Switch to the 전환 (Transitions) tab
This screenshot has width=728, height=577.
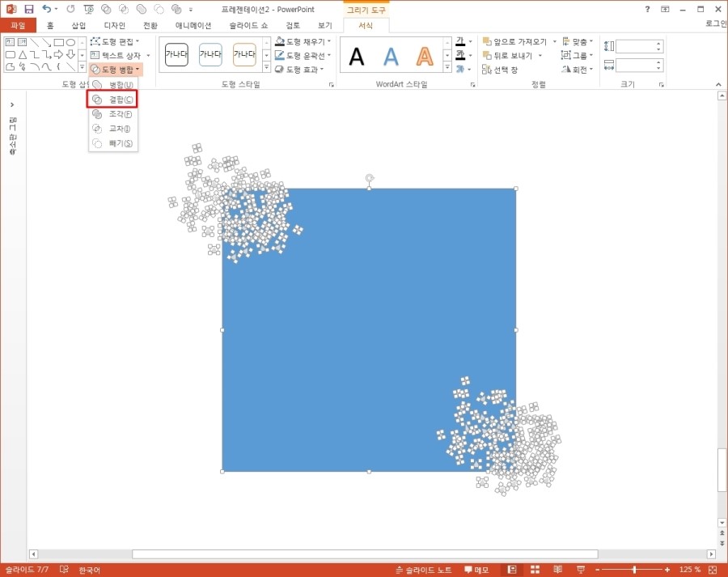pos(150,26)
